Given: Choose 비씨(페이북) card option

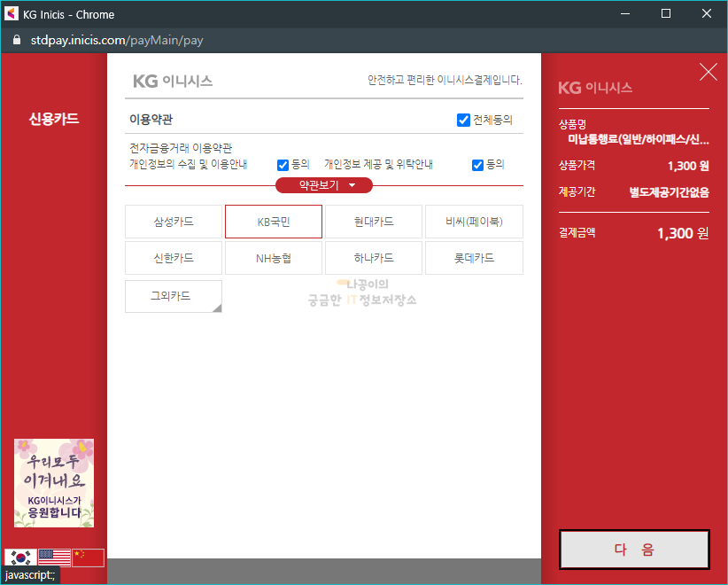Looking at the screenshot, I should coord(474,222).
